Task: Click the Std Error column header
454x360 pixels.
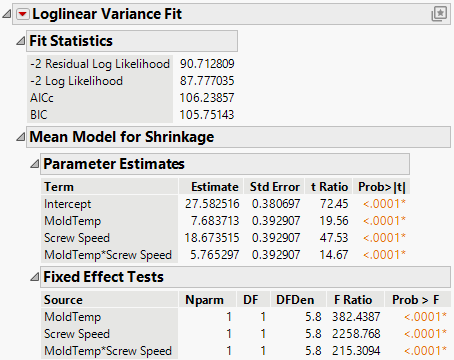Action: coord(275,187)
